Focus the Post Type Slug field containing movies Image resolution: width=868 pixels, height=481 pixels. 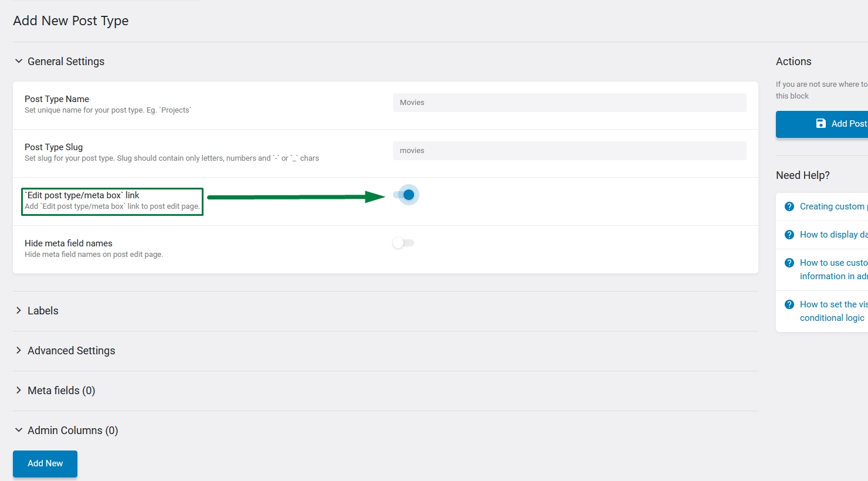(x=569, y=151)
